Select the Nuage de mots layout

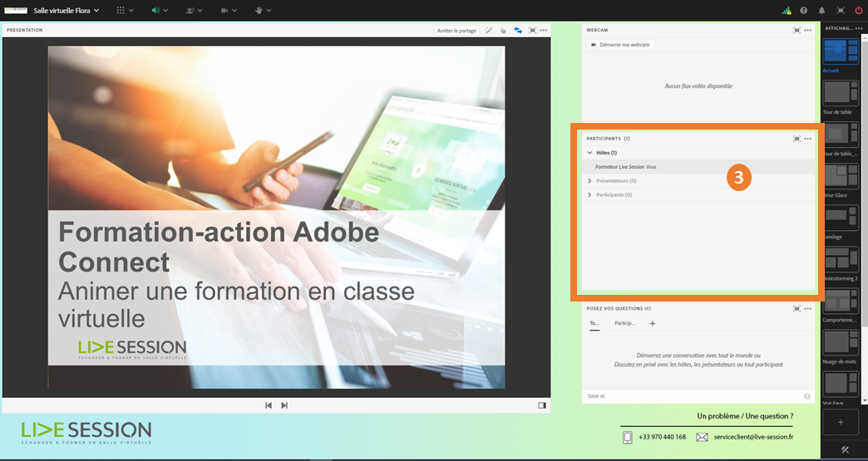click(841, 343)
